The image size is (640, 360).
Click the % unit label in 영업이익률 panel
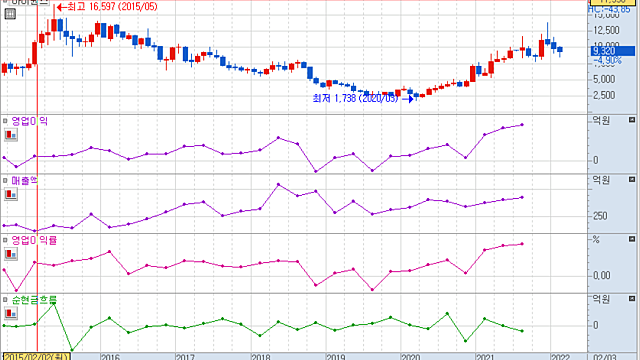point(596,240)
